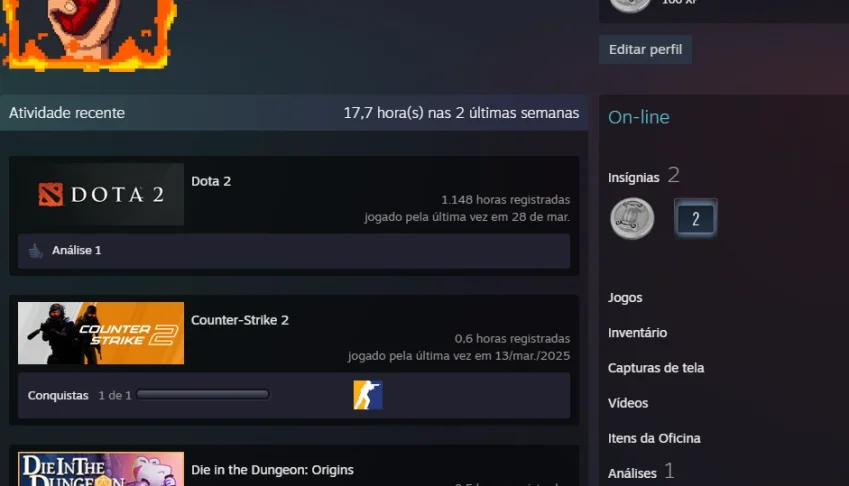View Counter-Strike 2 Conquistas
The image size is (849, 486).
(58, 396)
